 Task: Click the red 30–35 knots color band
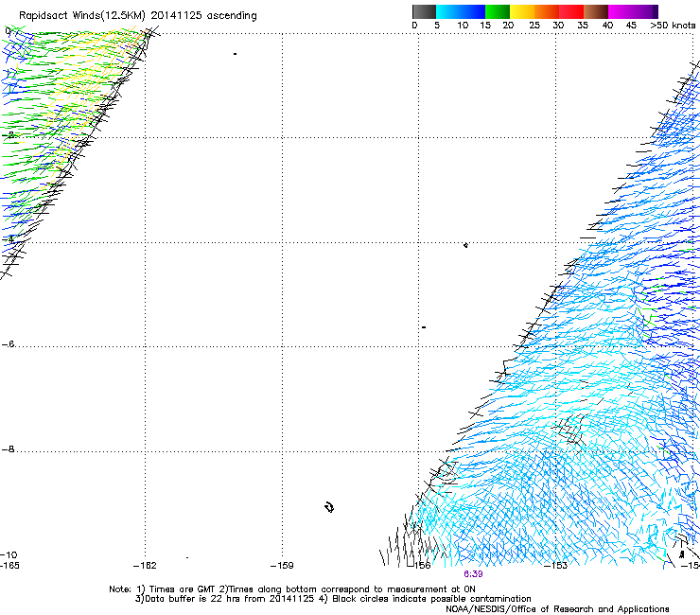(x=571, y=11)
